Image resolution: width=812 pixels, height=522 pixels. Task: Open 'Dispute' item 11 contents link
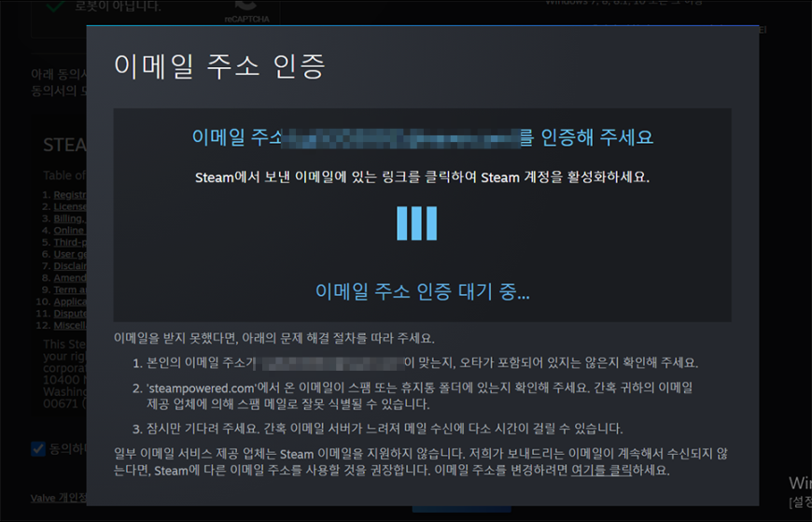tap(70, 314)
